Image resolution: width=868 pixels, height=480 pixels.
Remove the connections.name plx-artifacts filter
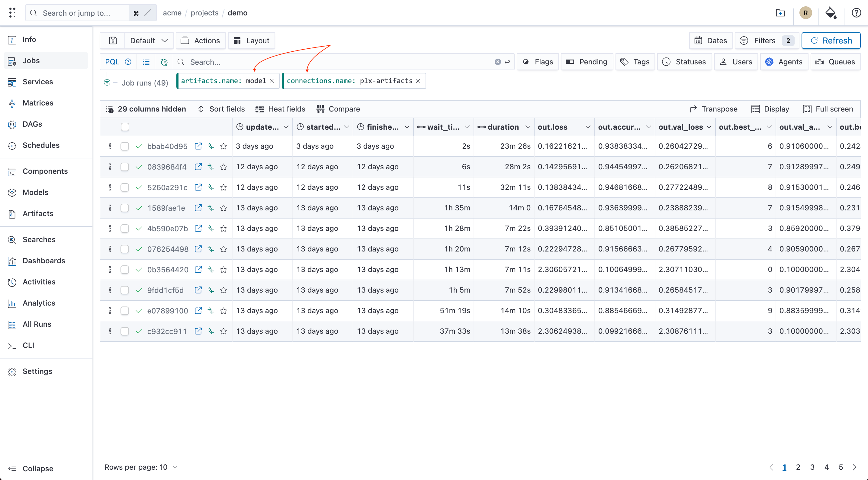418,81
